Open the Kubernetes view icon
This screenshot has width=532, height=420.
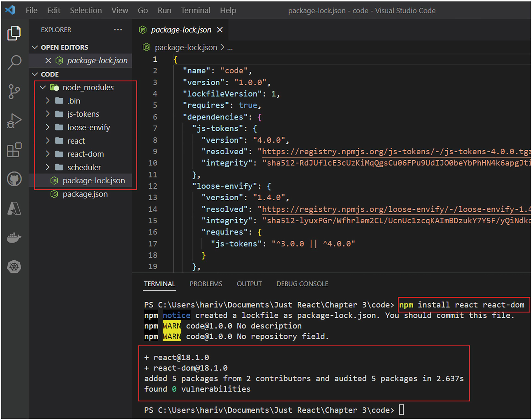click(14, 267)
